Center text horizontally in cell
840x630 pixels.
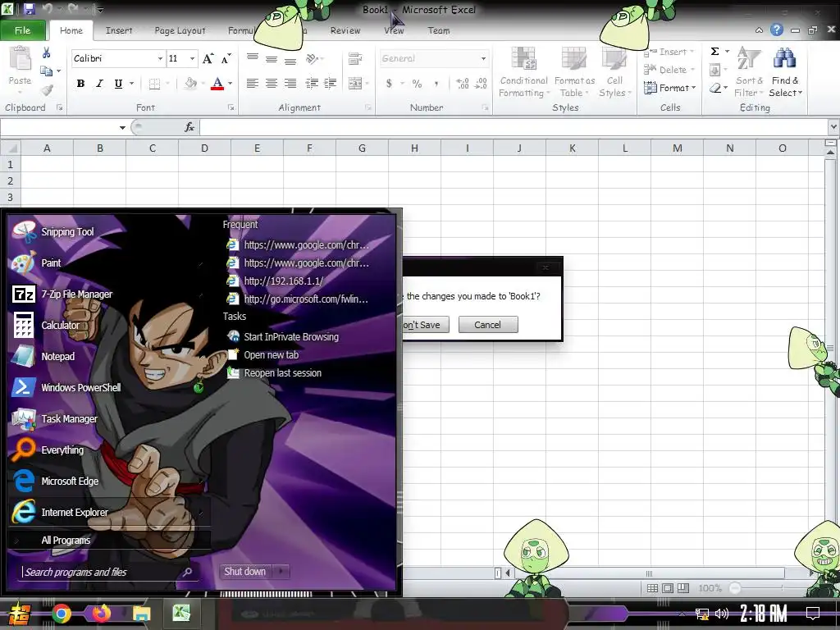(272, 83)
